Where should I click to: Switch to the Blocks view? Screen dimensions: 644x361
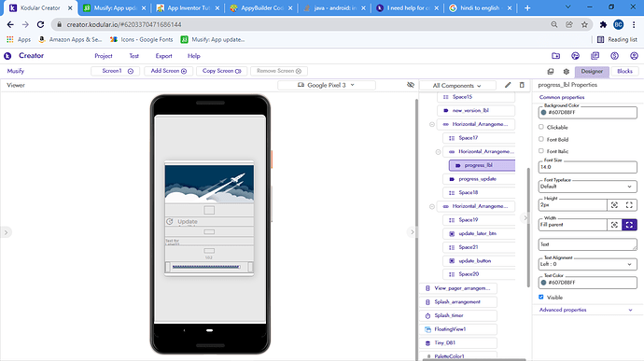coord(624,72)
